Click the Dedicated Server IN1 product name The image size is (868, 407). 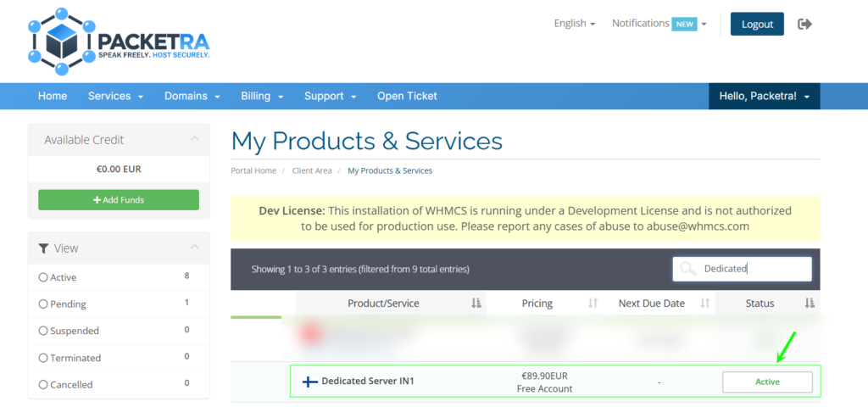pos(368,381)
